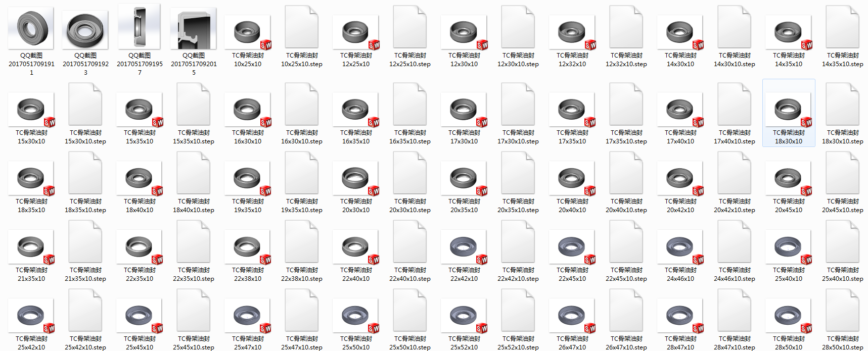Click file name text 14x30x10.step

(735, 64)
